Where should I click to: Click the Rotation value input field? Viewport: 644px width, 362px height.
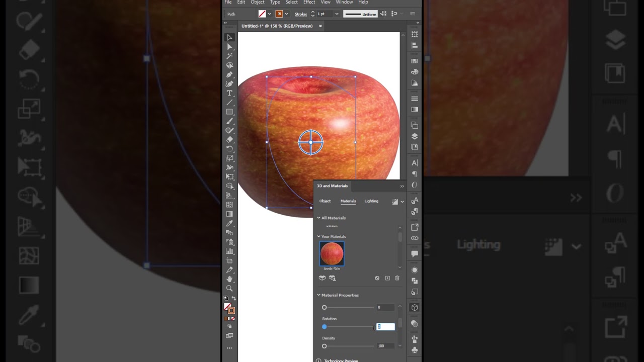(385, 327)
